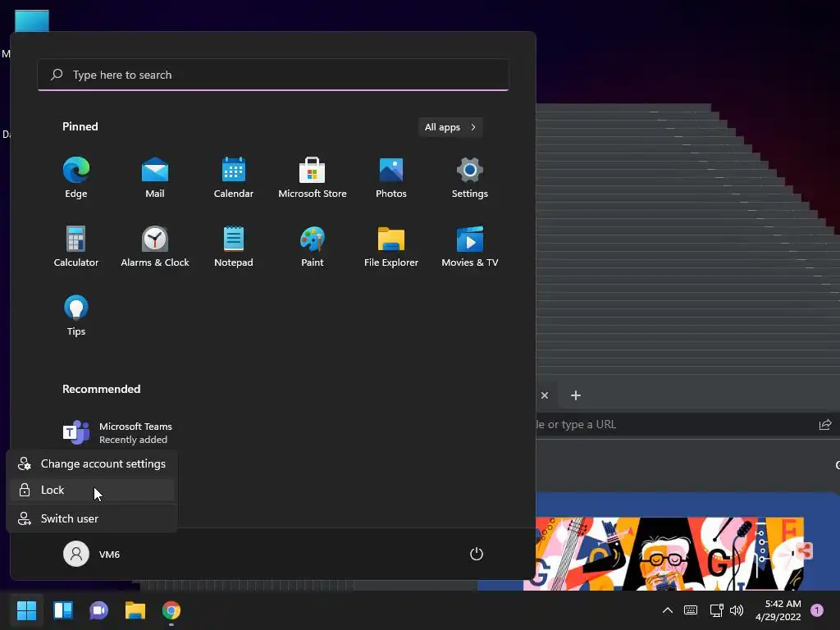The width and height of the screenshot is (840, 630).
Task: Choose Lock from the account menu
Action: 92,491
